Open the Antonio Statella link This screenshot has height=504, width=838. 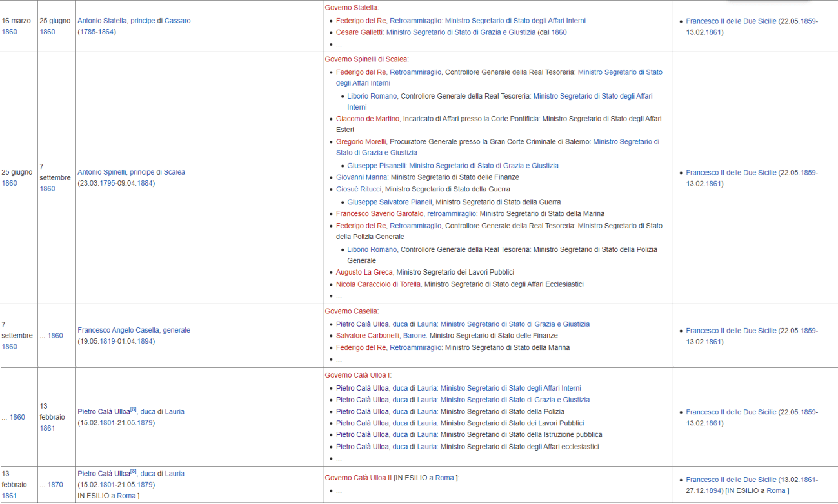(x=102, y=21)
